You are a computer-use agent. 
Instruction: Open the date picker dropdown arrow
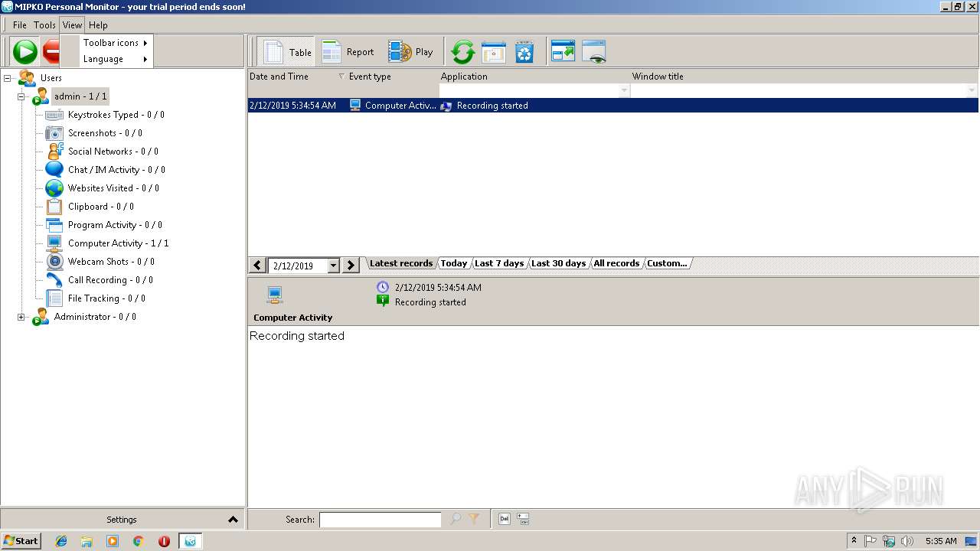click(x=333, y=266)
